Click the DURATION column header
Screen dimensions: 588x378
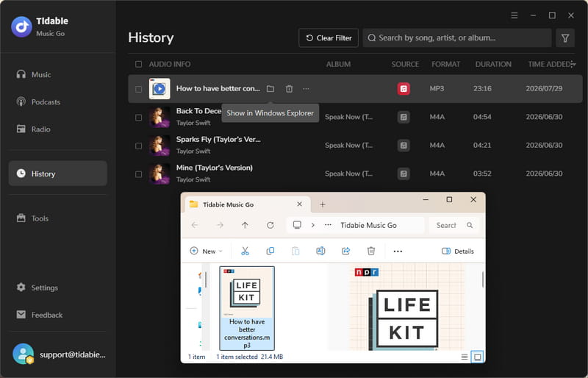tap(493, 64)
